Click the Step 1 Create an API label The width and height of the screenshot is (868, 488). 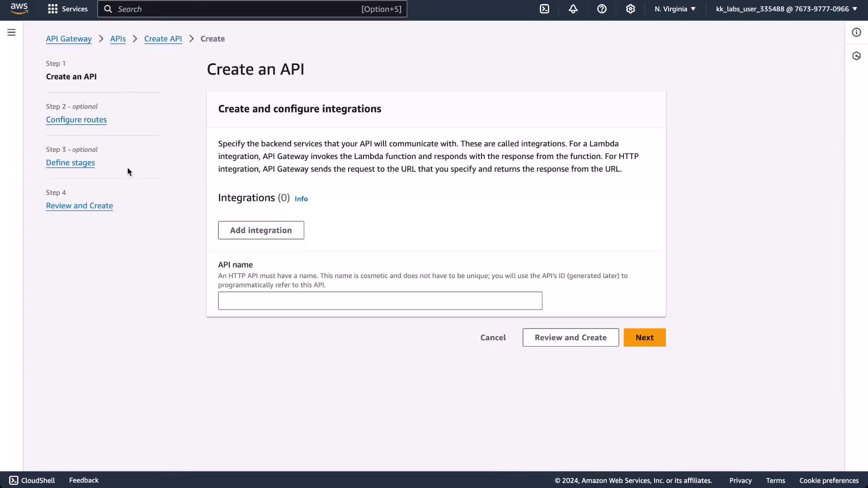[x=71, y=77]
